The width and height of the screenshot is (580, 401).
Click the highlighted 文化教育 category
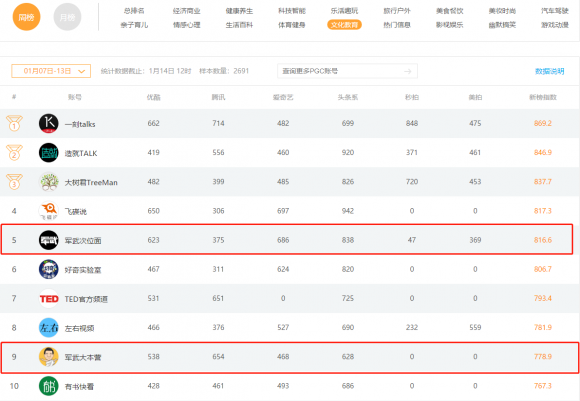click(x=344, y=25)
